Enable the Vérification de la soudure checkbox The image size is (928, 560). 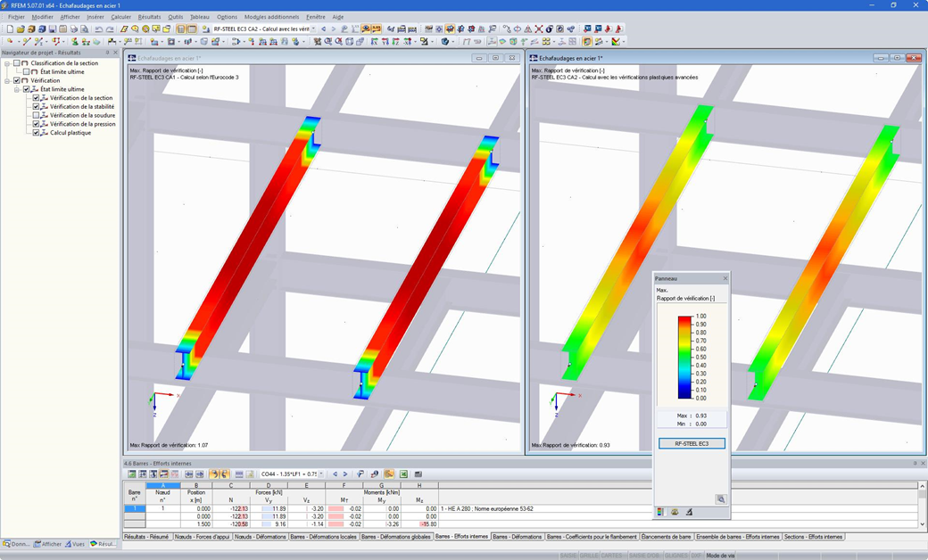coord(36,116)
